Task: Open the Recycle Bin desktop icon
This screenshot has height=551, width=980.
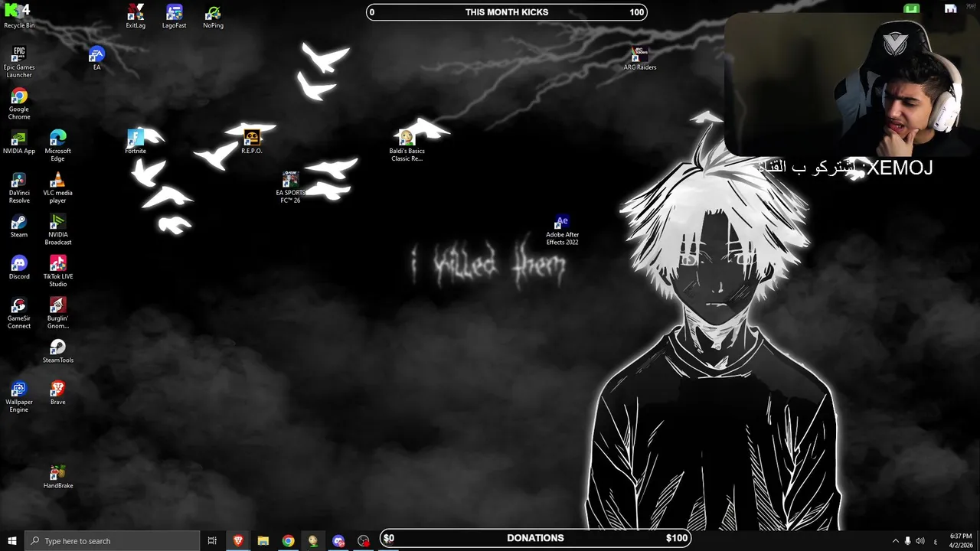Action: (19, 15)
